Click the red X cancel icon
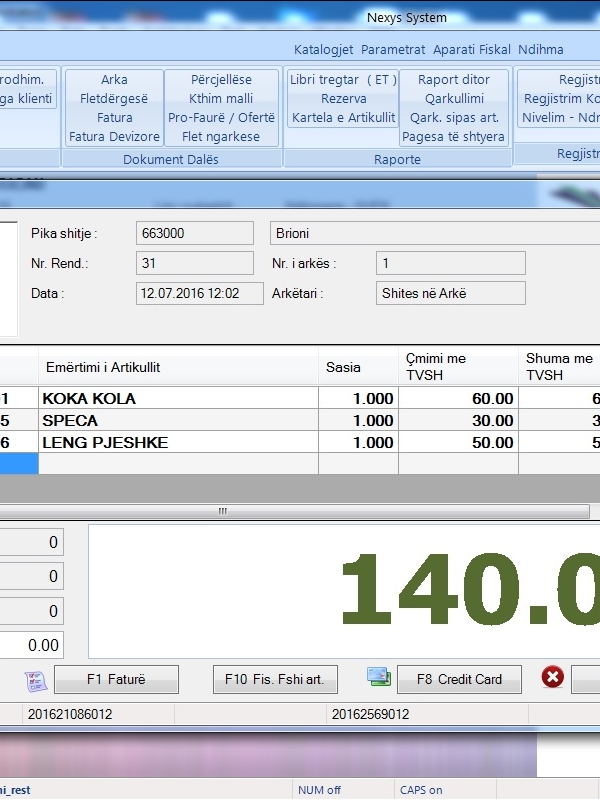Image resolution: width=600 pixels, height=800 pixels. pos(552,678)
